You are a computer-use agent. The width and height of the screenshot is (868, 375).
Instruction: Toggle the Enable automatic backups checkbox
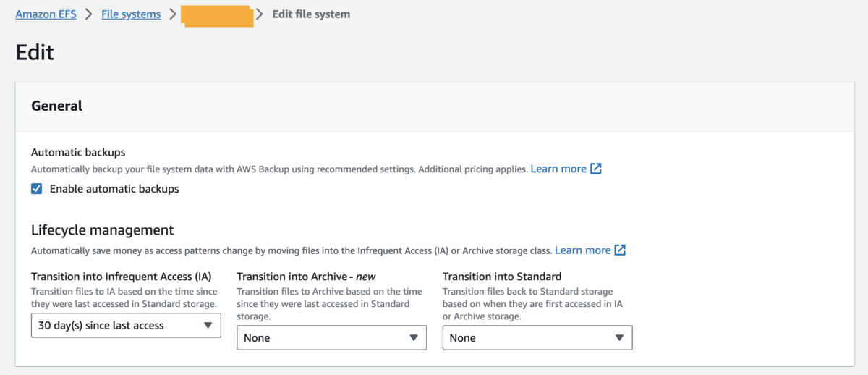tap(36, 189)
